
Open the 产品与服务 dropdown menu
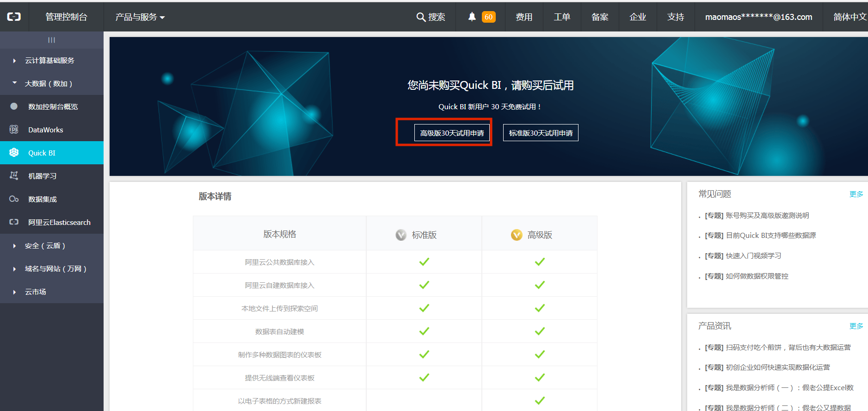140,17
